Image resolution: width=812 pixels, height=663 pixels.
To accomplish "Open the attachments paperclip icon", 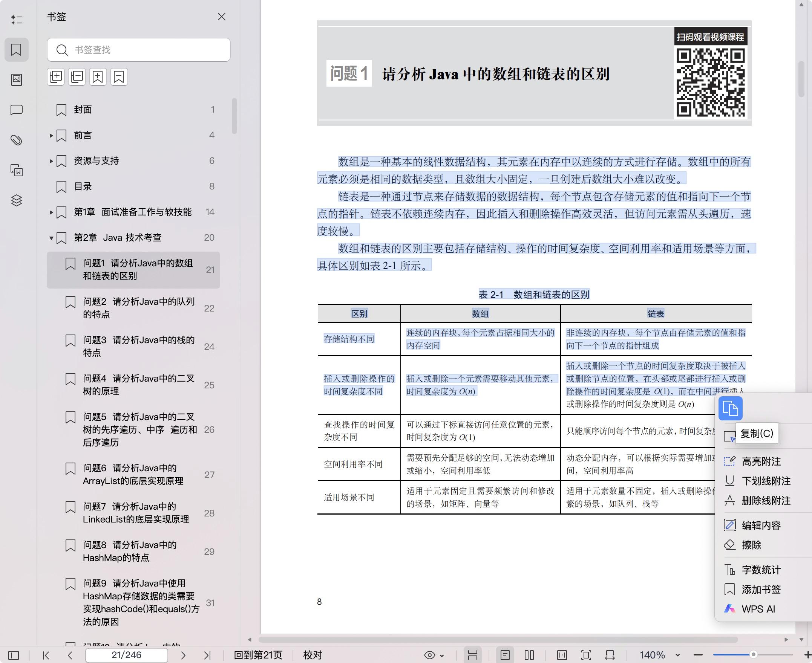I will [17, 140].
